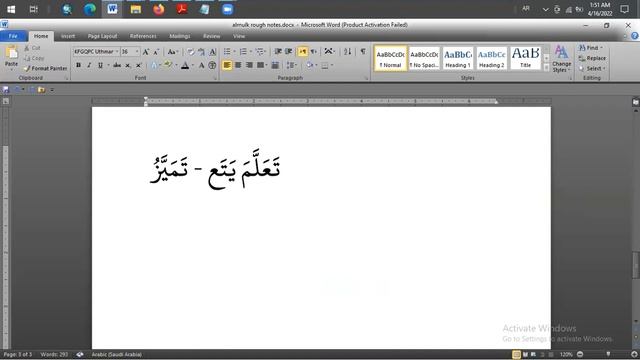Open Adobe Acrobat from the taskbar
Image resolution: width=640 pixels, height=360 pixels.
click(182, 9)
